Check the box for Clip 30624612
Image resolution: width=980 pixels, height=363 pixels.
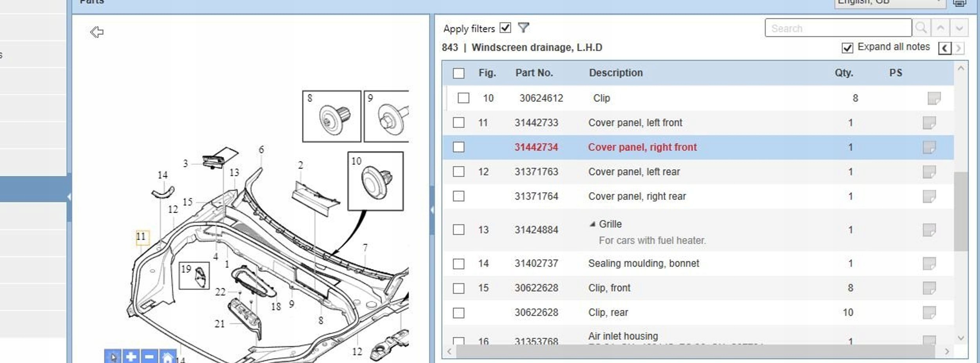(x=463, y=98)
